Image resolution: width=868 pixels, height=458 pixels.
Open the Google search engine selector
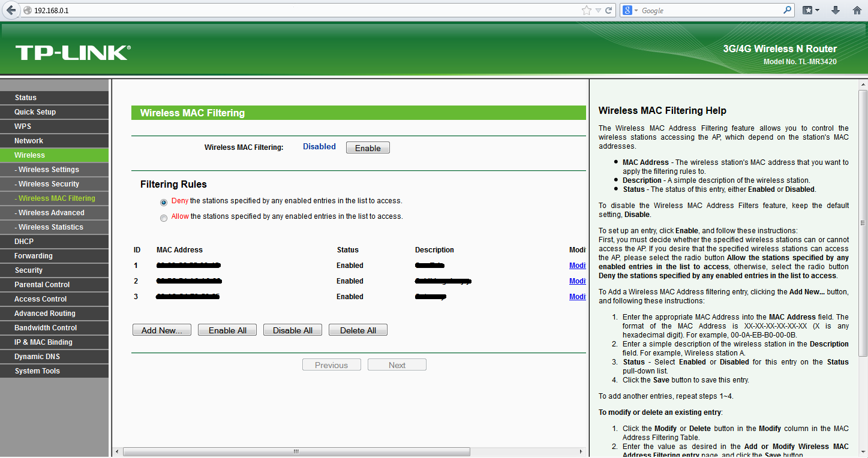tap(630, 10)
